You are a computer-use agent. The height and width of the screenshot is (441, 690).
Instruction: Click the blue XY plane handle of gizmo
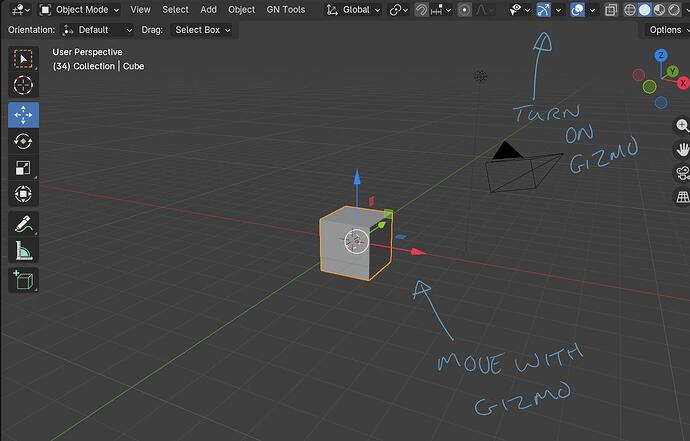(x=400, y=237)
